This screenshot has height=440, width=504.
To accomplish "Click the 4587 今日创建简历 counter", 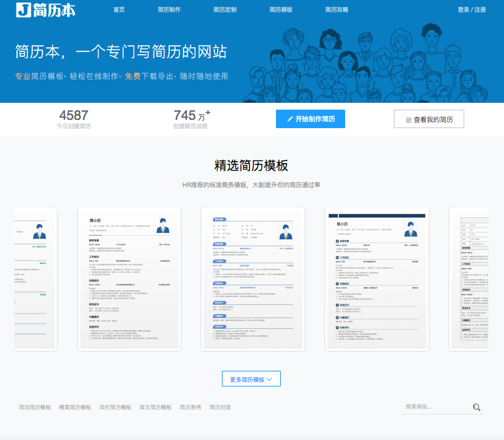I will coord(73,119).
